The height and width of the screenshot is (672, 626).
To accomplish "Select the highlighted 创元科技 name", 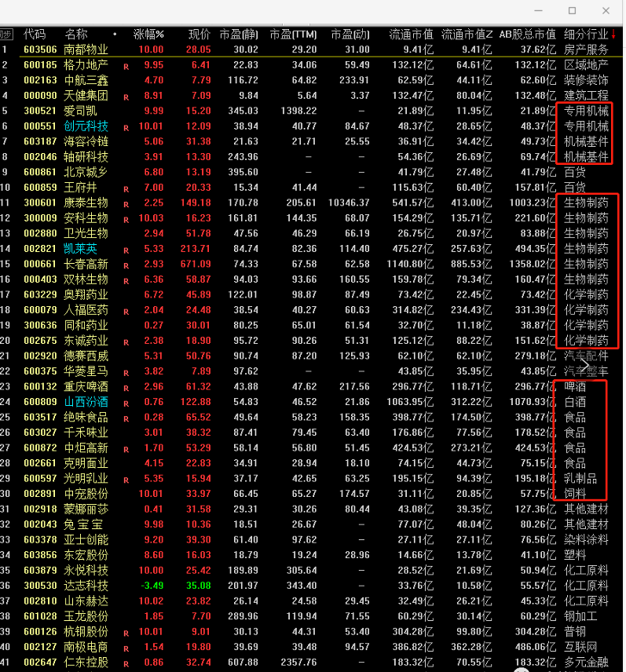I will tap(86, 126).
